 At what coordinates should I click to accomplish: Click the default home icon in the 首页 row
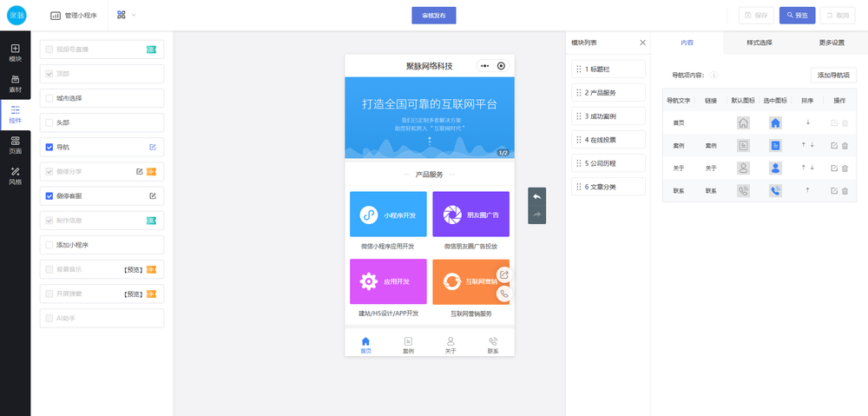pos(743,123)
